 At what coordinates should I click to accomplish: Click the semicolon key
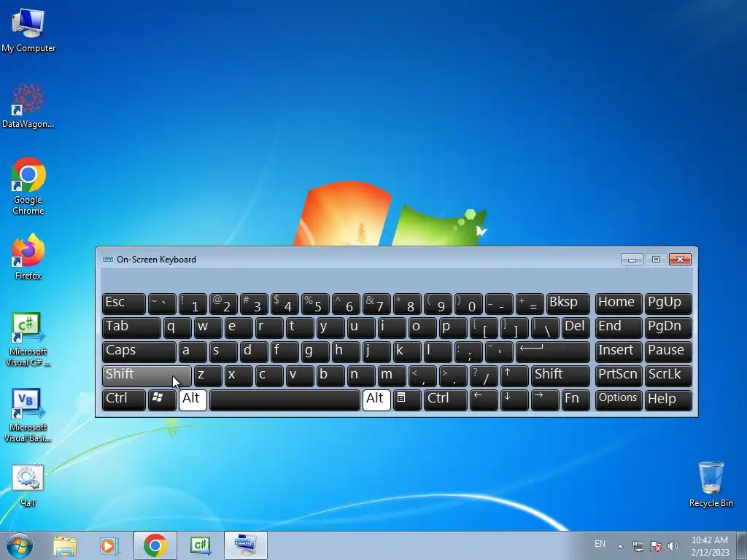tap(468, 352)
